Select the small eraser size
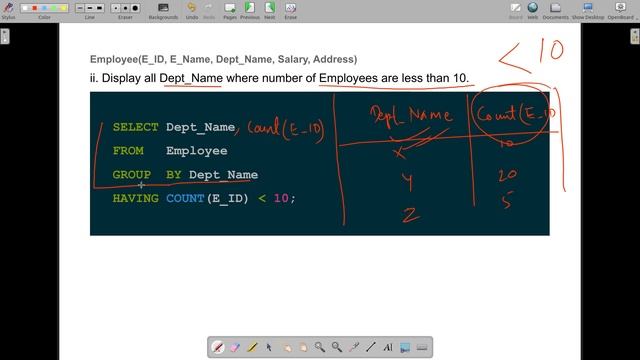640x360 pixels. [116, 8]
